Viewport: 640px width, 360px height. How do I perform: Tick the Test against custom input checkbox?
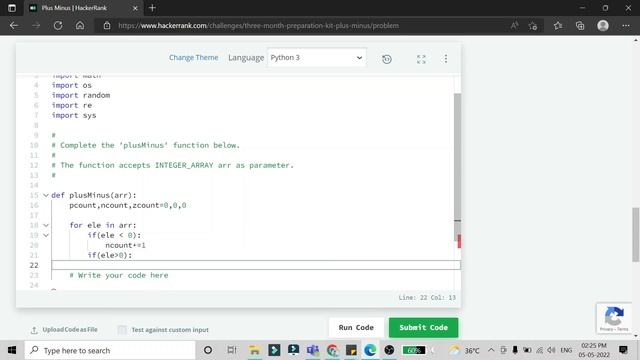click(x=122, y=329)
